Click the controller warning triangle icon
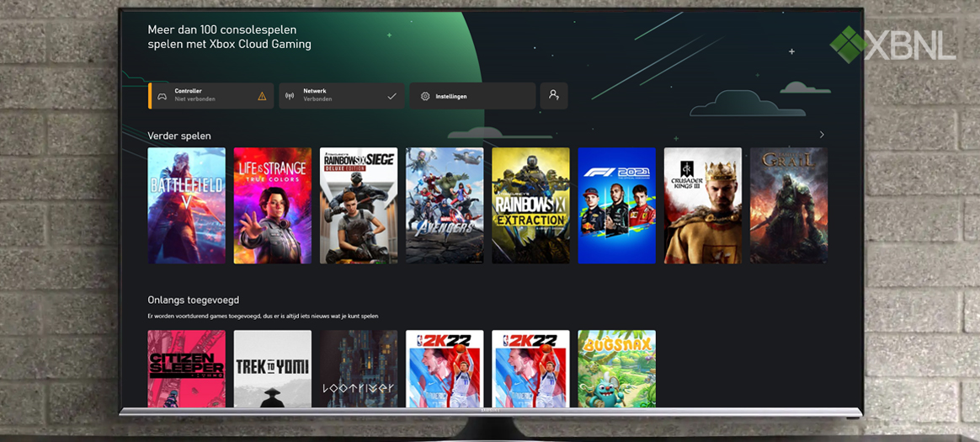 262,96
